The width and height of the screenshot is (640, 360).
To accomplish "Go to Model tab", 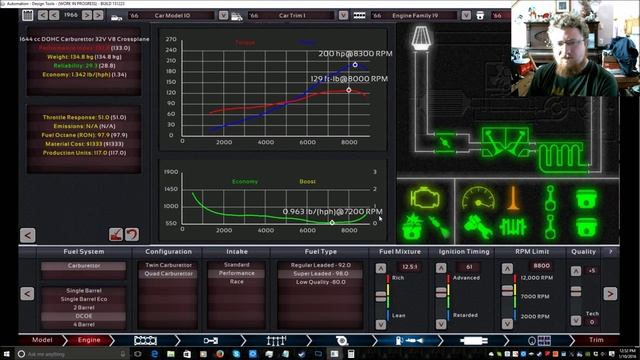I will (42, 340).
